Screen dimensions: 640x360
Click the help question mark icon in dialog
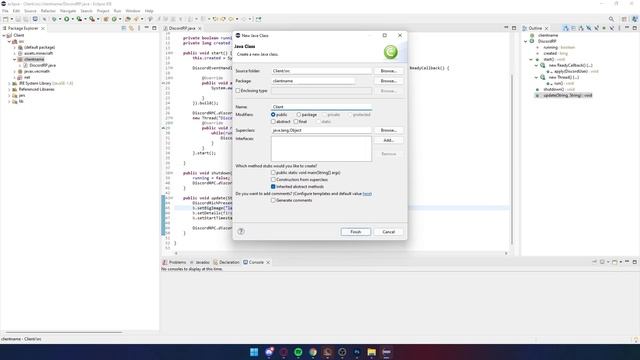pos(241,231)
